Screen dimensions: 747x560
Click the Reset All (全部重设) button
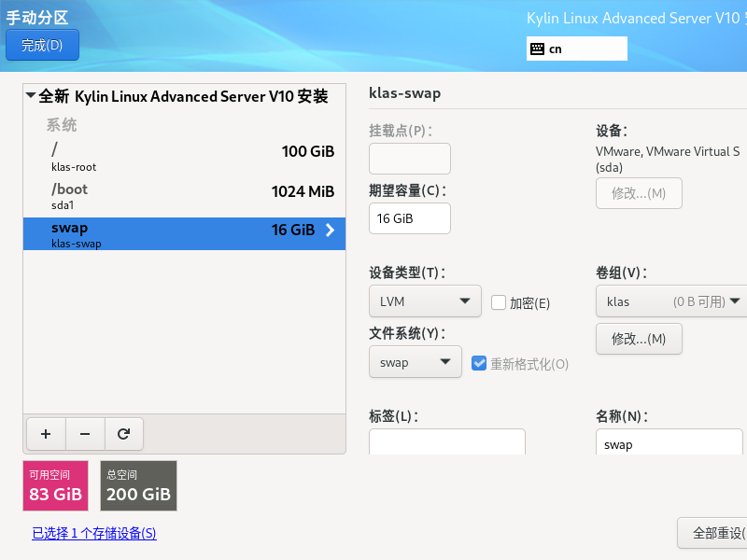713,534
